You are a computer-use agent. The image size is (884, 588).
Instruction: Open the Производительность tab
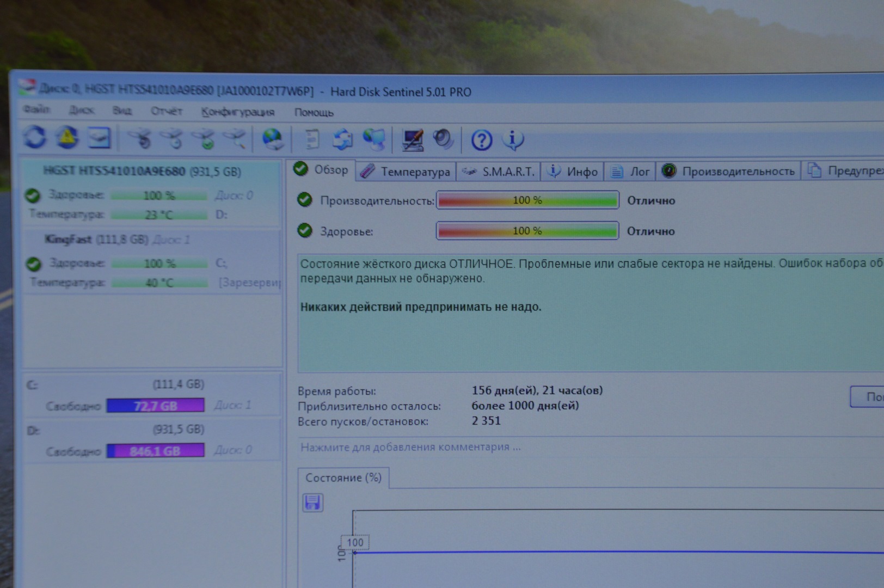coord(728,171)
